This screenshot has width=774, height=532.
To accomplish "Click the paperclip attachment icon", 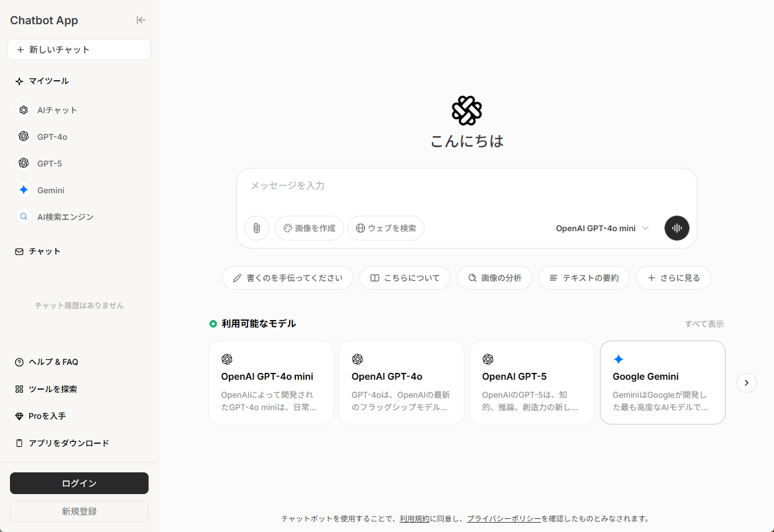I will coord(256,228).
